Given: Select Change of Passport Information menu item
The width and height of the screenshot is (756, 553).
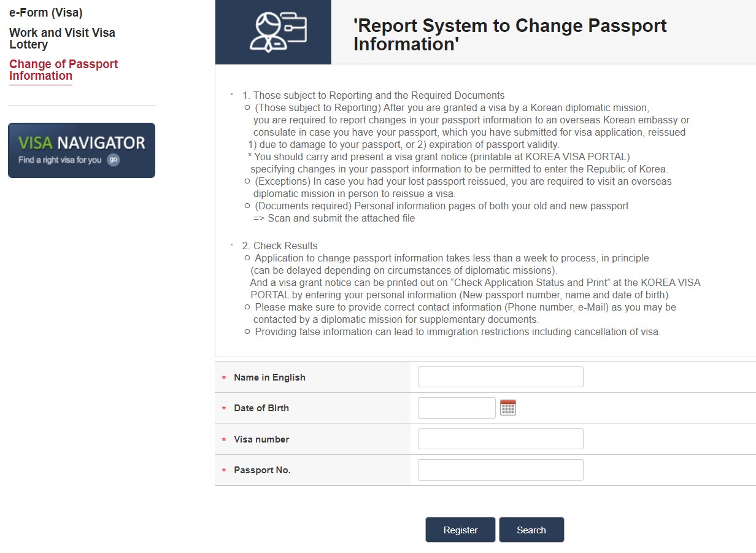Looking at the screenshot, I should [63, 70].
